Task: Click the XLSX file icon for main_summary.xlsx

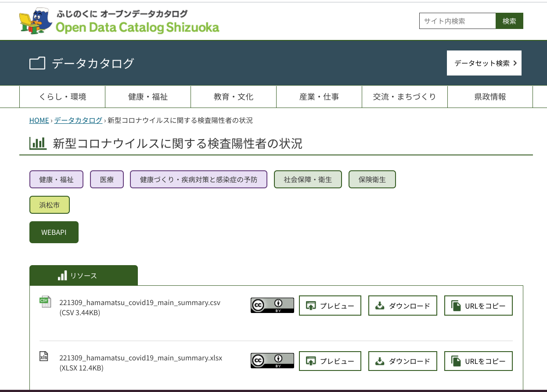Action: (43, 357)
